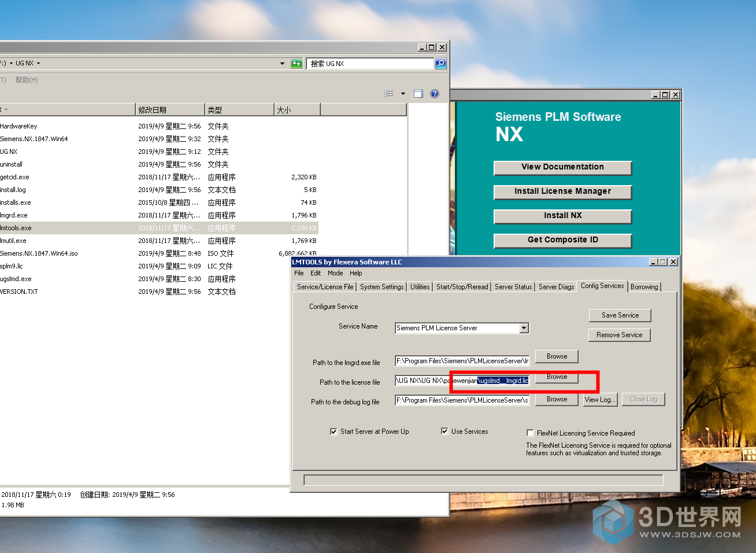756x553 pixels.
Task: Open the 帮助(H) menu in Explorer
Action: coord(26,80)
